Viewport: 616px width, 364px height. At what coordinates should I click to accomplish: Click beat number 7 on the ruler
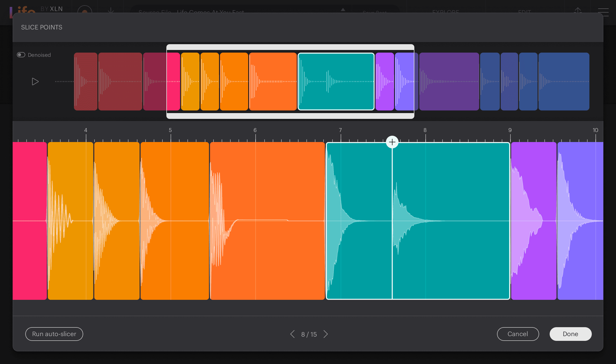340,130
